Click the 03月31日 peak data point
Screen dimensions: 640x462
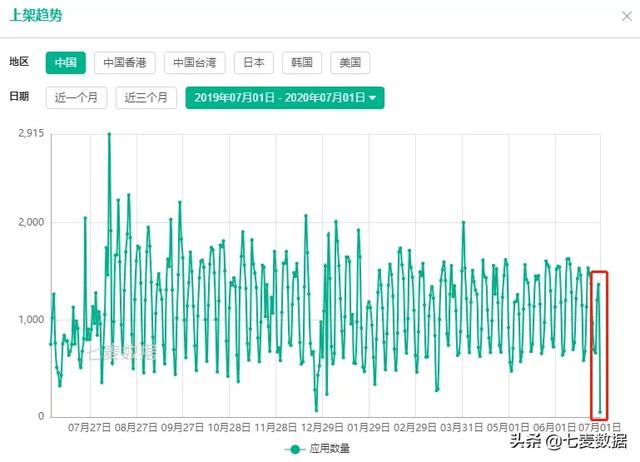[x=463, y=222]
